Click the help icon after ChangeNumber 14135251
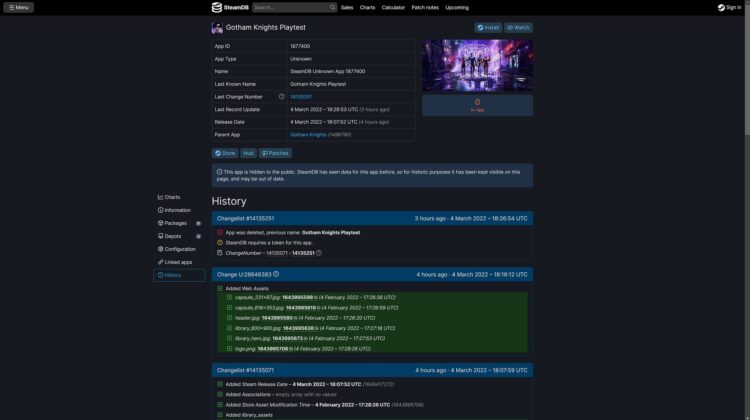The height and width of the screenshot is (420, 750). point(319,253)
